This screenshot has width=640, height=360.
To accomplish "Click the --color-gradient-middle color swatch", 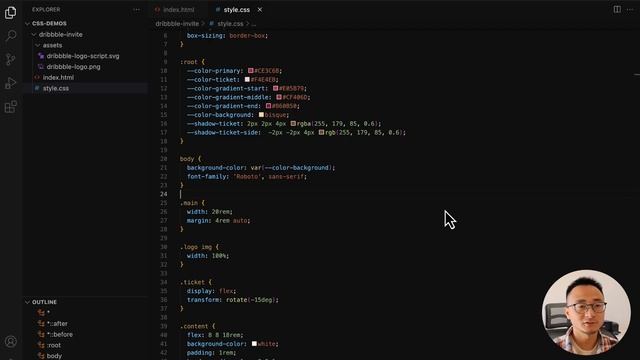I will [x=279, y=97].
